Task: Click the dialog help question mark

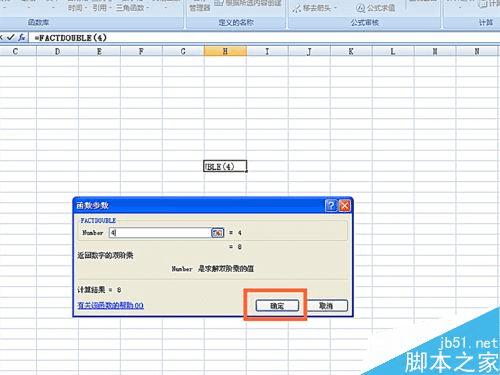Action: point(331,206)
